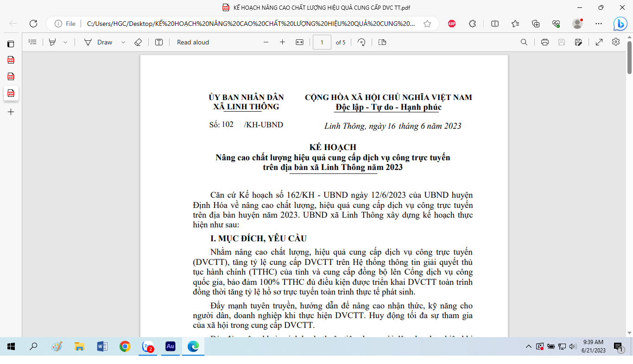Open Browser essentials heart icon

[557, 24]
